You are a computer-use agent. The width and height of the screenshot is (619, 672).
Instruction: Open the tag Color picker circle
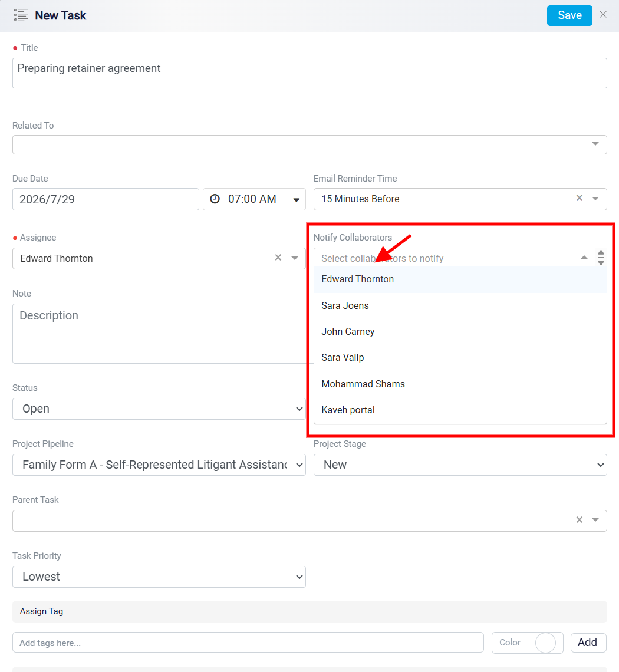pyautogui.click(x=545, y=643)
